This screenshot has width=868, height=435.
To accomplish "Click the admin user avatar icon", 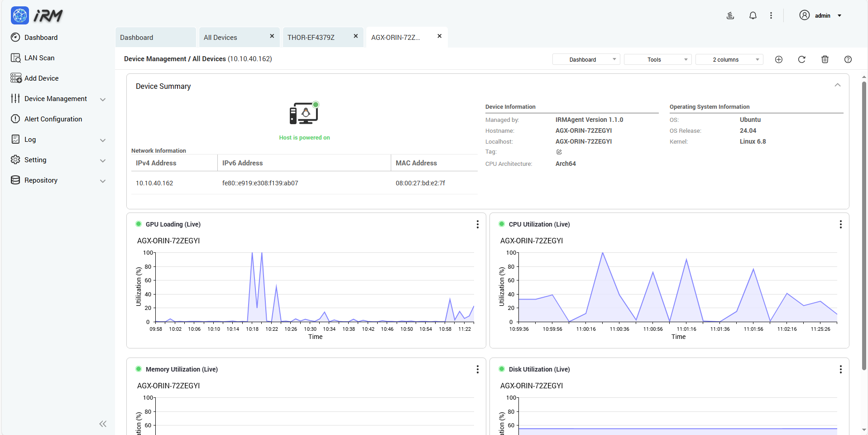I will coord(804,15).
